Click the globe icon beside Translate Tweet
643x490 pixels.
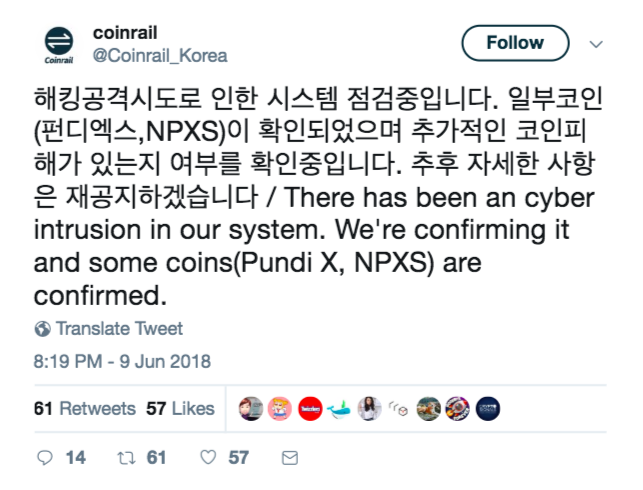(42, 329)
